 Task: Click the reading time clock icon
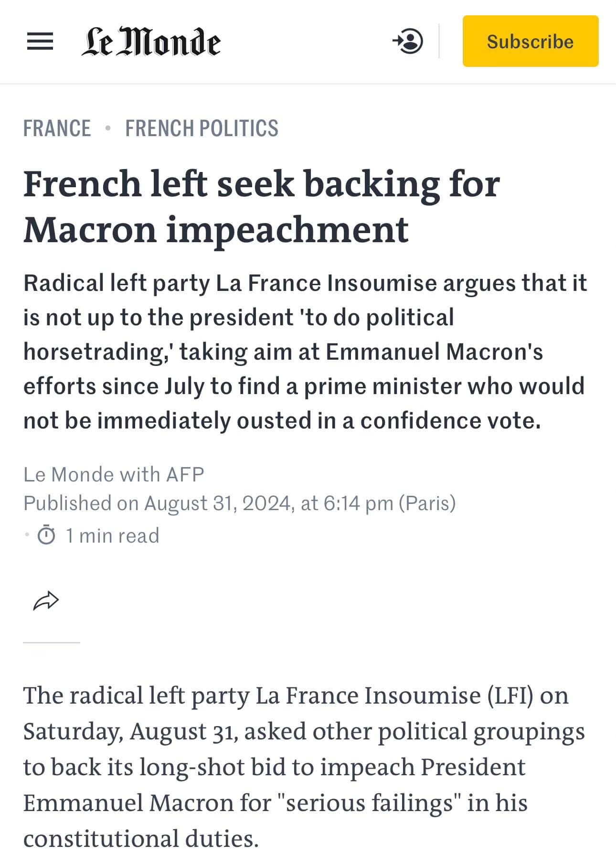[x=46, y=535]
